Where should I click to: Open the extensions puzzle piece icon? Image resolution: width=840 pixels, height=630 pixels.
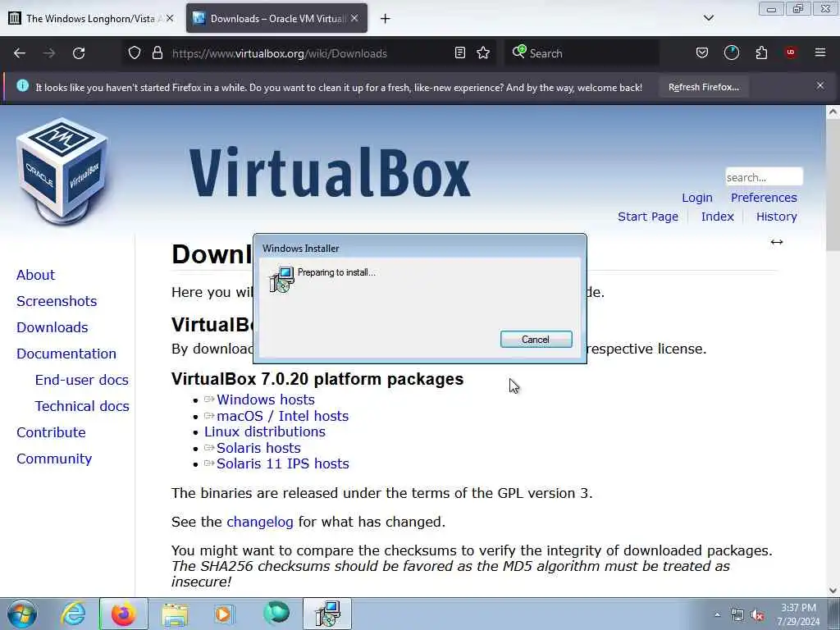click(x=761, y=53)
